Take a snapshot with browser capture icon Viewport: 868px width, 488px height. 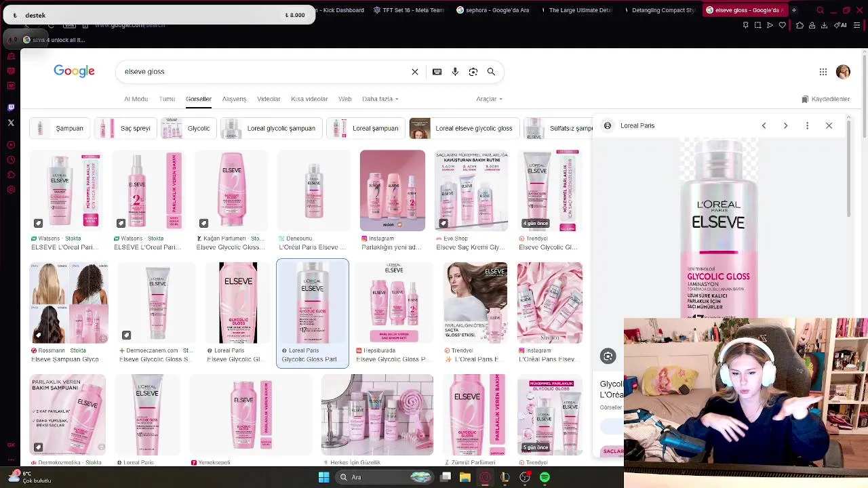[757, 25]
